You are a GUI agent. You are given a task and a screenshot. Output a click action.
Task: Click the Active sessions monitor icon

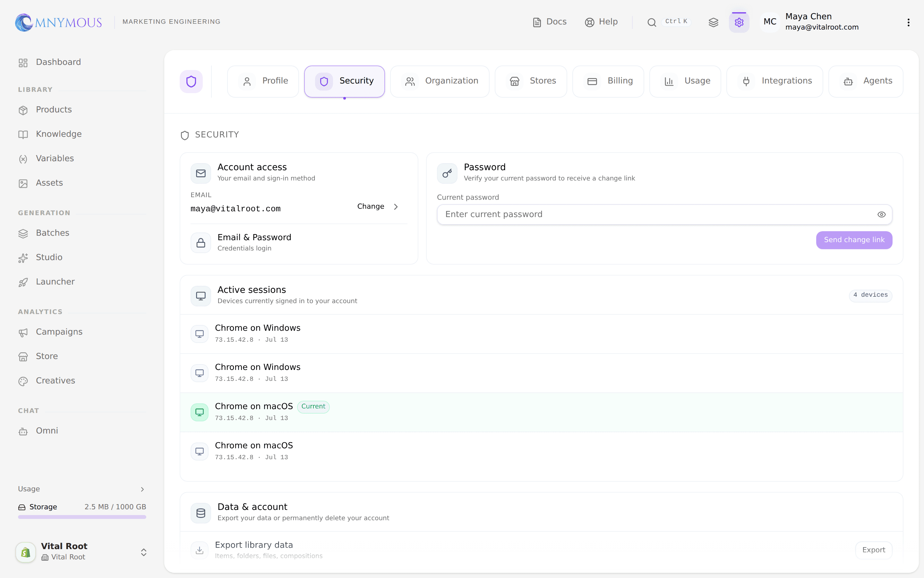pyautogui.click(x=201, y=296)
